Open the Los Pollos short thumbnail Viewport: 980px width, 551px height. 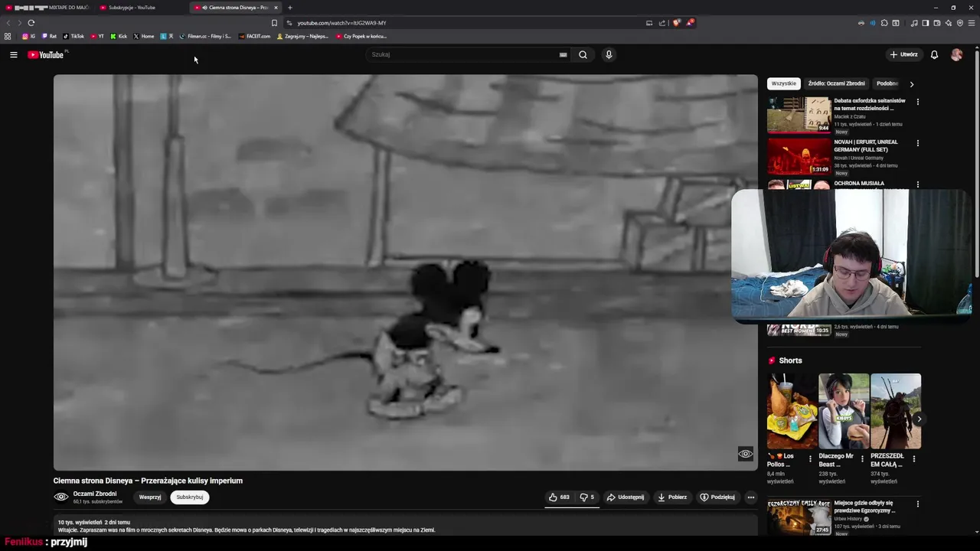[792, 411]
